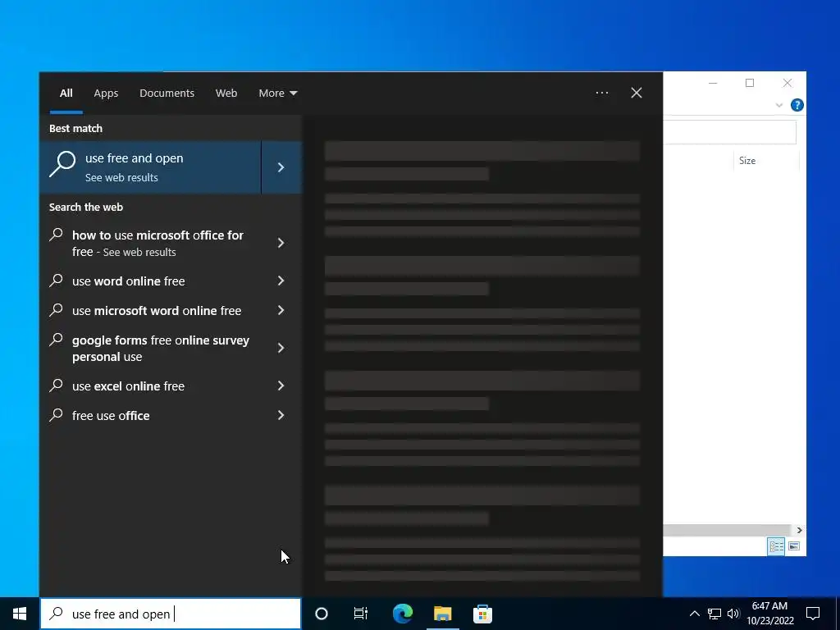Expand arrow for 'use word online free'
This screenshot has width=840, height=630.
point(281,281)
